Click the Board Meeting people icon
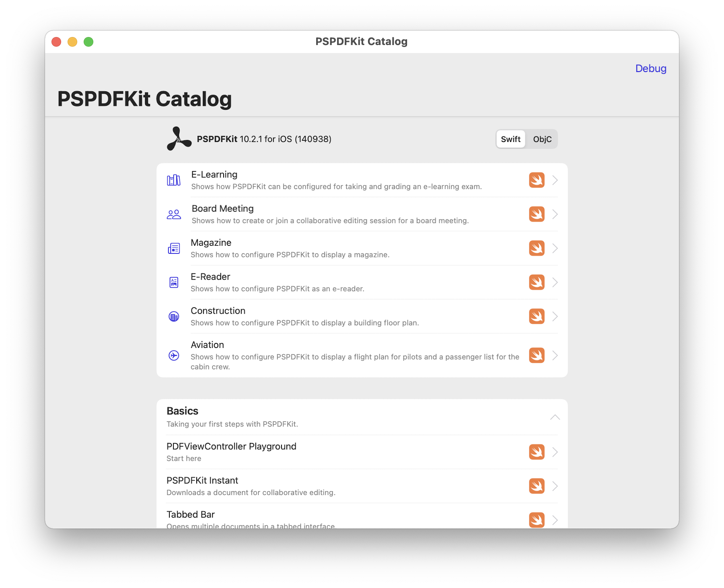This screenshot has width=724, height=588. [174, 214]
